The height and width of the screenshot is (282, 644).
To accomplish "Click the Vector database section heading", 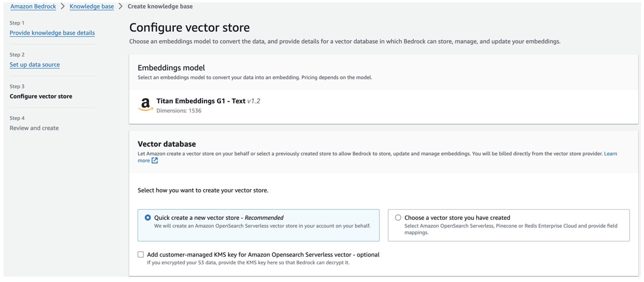I will pos(167,144).
